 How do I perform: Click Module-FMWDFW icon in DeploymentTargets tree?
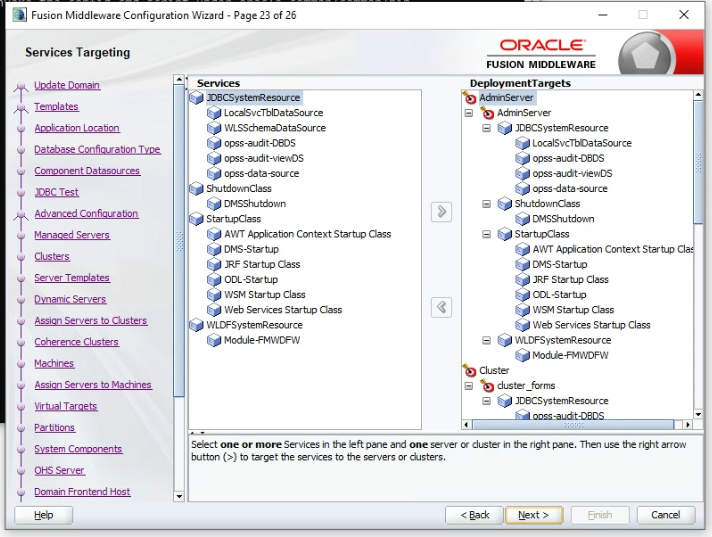point(522,355)
